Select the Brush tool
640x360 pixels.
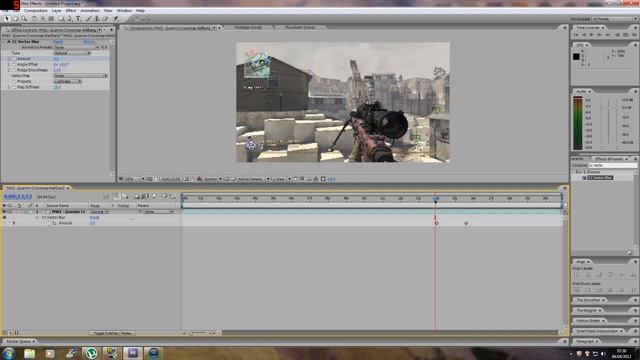click(x=88, y=18)
